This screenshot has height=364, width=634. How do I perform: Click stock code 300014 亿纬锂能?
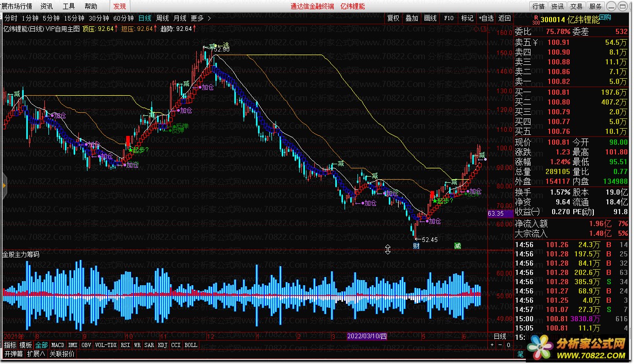pos(570,20)
